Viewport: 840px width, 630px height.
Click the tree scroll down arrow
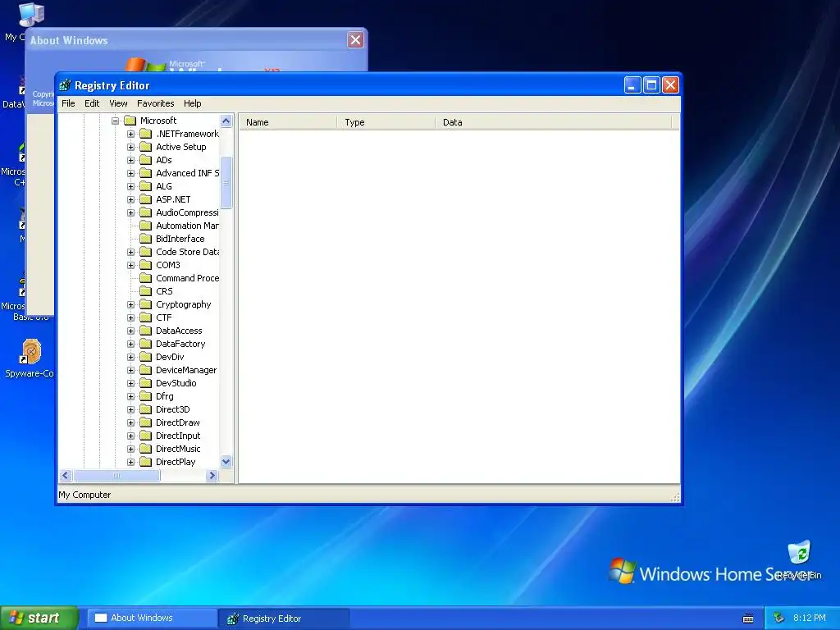[x=226, y=461]
